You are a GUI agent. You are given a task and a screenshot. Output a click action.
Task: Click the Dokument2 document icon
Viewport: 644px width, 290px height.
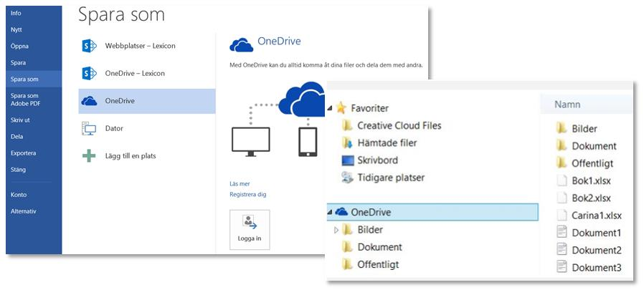click(562, 249)
